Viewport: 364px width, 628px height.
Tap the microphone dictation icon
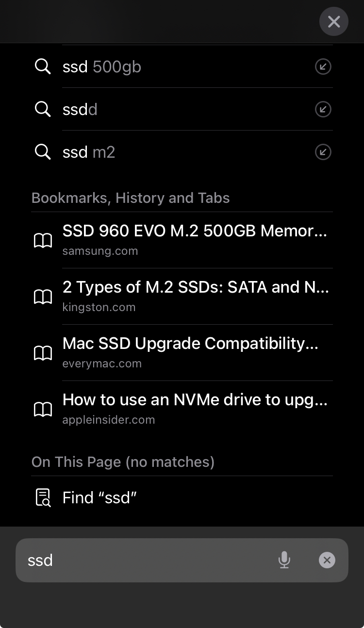click(284, 560)
